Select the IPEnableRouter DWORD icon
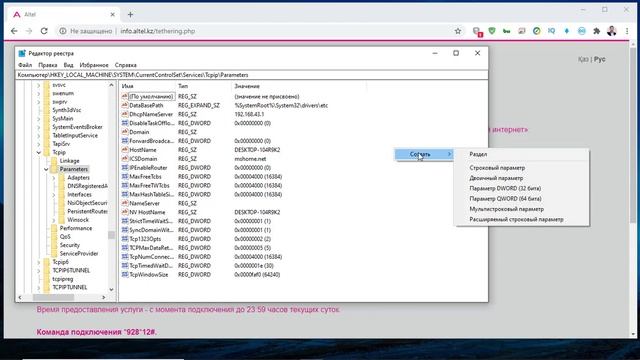The width and height of the screenshot is (640, 360). (125, 168)
